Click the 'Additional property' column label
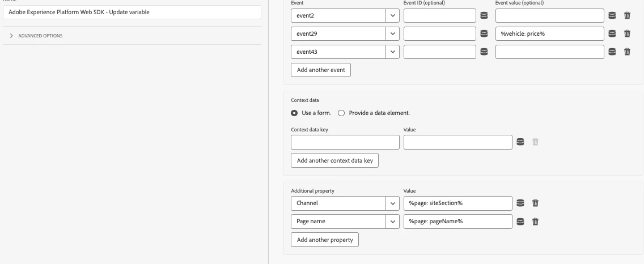The width and height of the screenshot is (644, 264). (312, 191)
